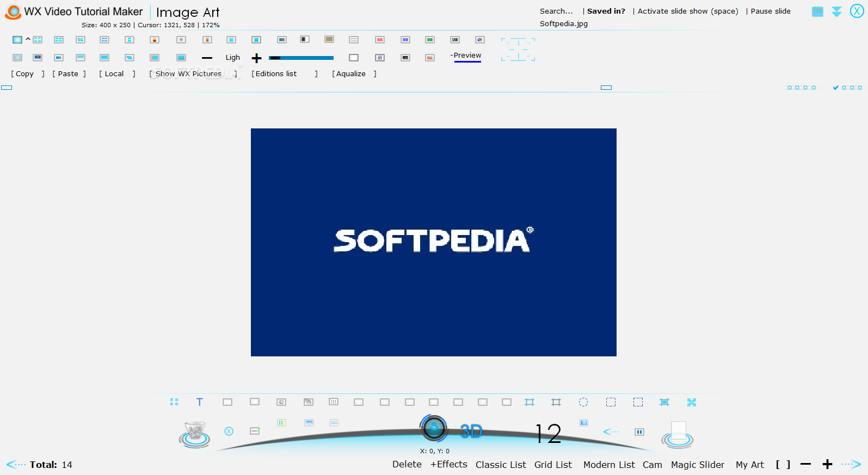Viewport: 868px width, 475px height.
Task: Switch to Classic List view
Action: coord(501,465)
